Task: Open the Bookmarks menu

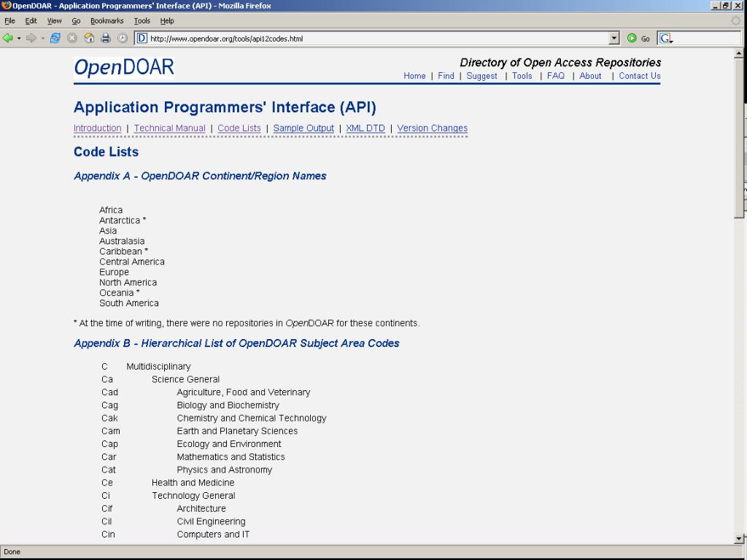Action: coord(107,21)
